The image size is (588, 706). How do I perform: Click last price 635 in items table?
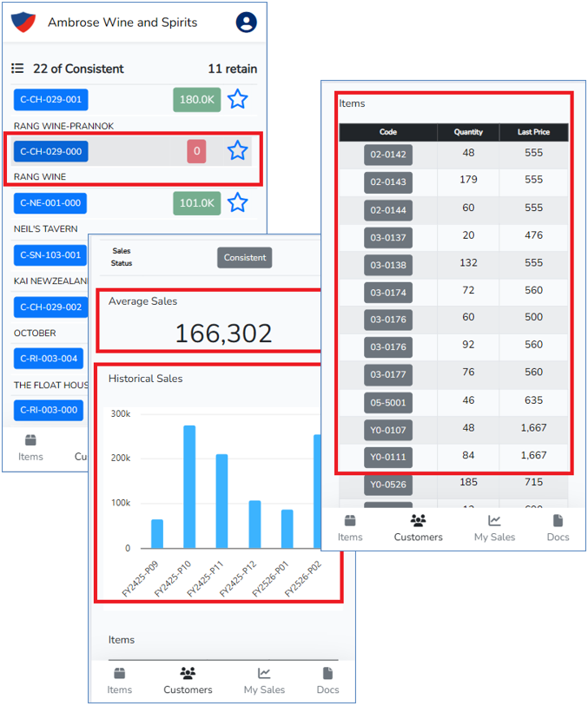pyautogui.click(x=533, y=400)
